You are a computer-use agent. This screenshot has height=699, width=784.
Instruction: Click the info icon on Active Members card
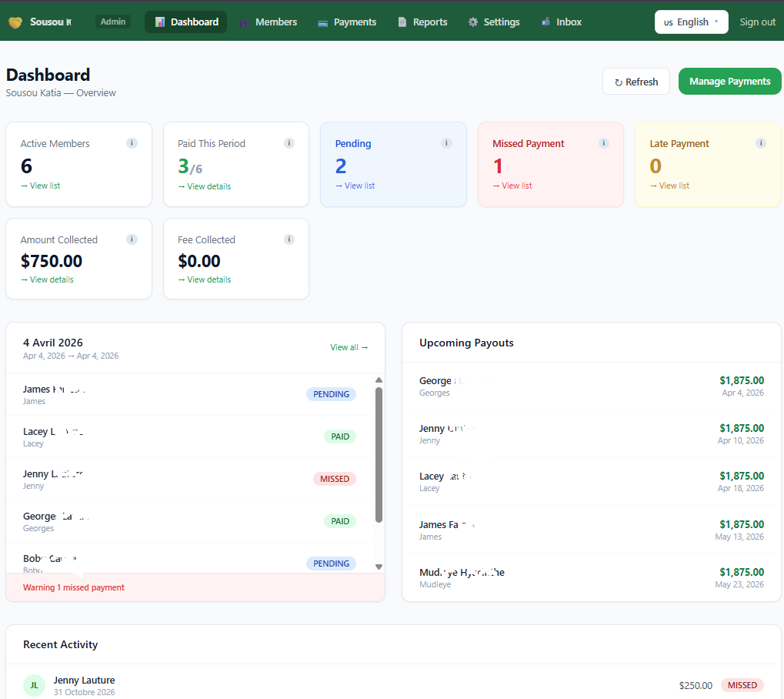tap(132, 143)
